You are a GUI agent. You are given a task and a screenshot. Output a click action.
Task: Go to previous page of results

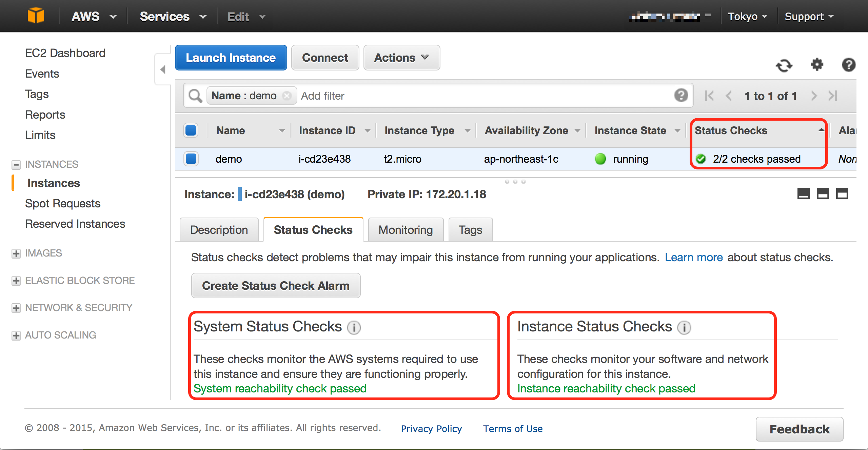[x=728, y=96]
